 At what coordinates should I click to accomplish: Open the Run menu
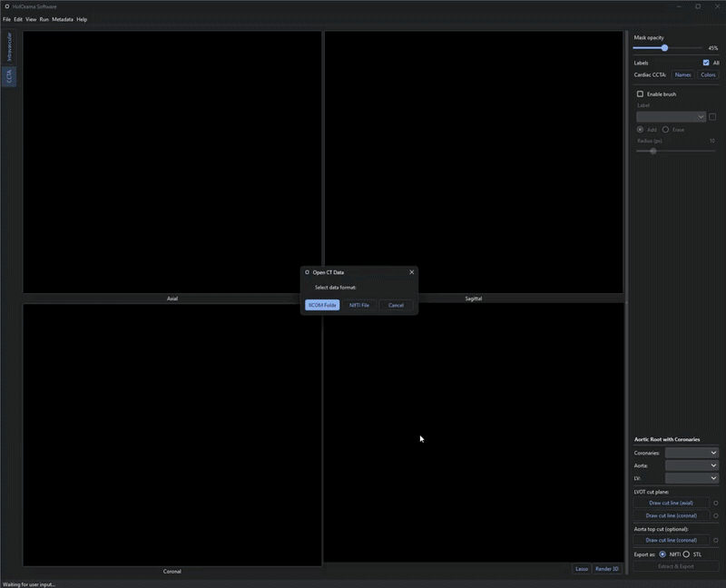44,19
